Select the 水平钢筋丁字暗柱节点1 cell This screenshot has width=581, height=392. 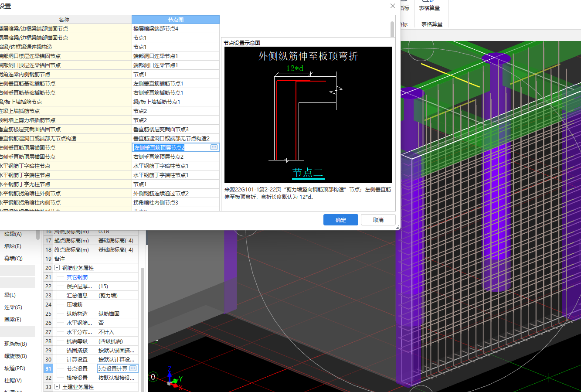(176, 166)
